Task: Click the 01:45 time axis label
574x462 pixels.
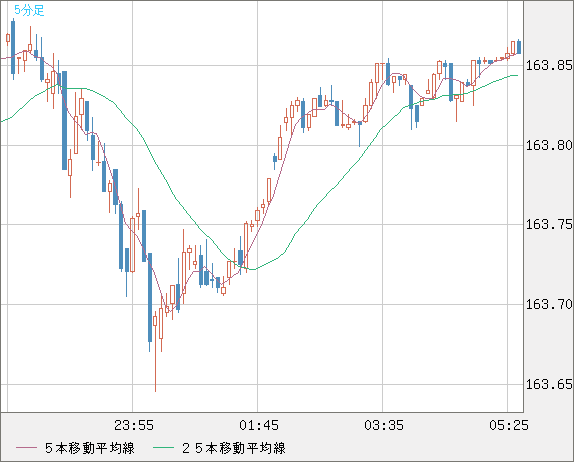Action: (x=259, y=425)
